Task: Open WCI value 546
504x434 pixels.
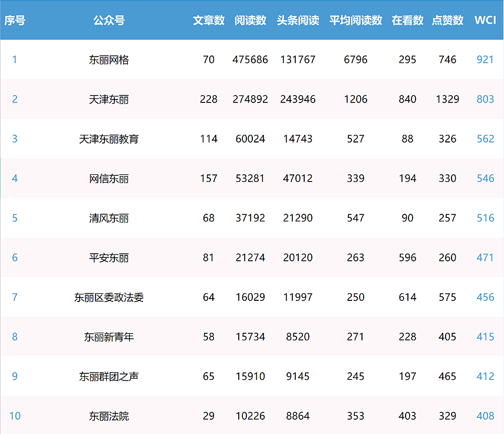Action: (x=485, y=178)
